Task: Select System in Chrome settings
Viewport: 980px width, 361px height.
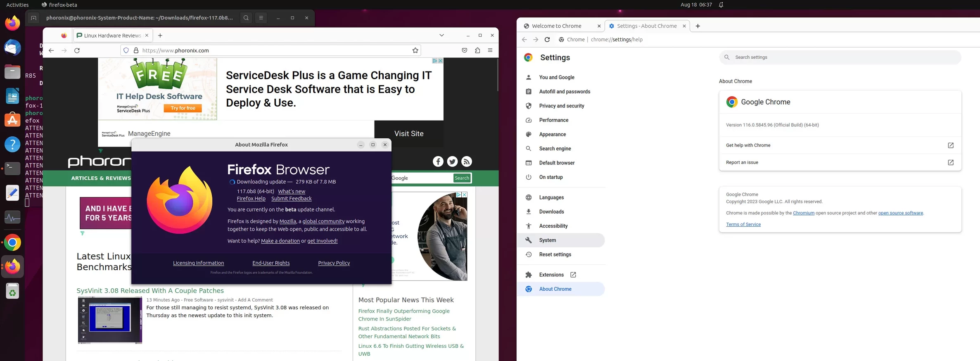Action: pos(561,240)
